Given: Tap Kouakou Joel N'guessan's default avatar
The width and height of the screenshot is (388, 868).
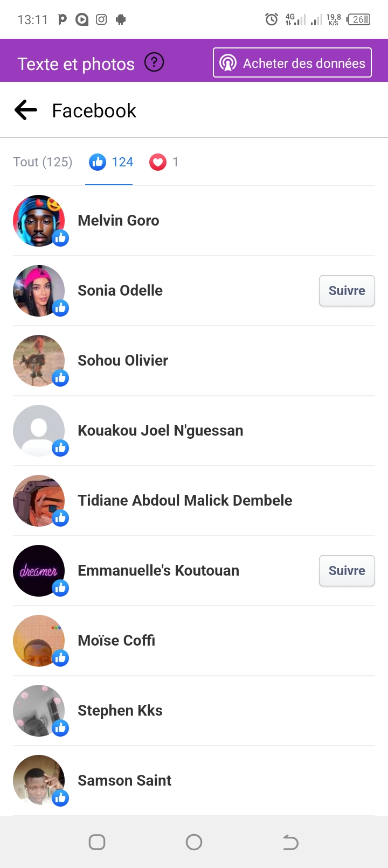Looking at the screenshot, I should tap(39, 431).
